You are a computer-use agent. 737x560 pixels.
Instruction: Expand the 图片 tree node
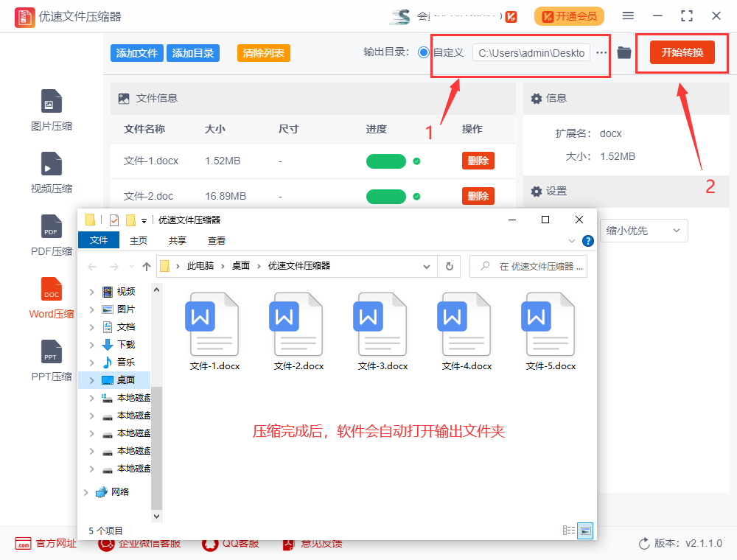click(91, 309)
